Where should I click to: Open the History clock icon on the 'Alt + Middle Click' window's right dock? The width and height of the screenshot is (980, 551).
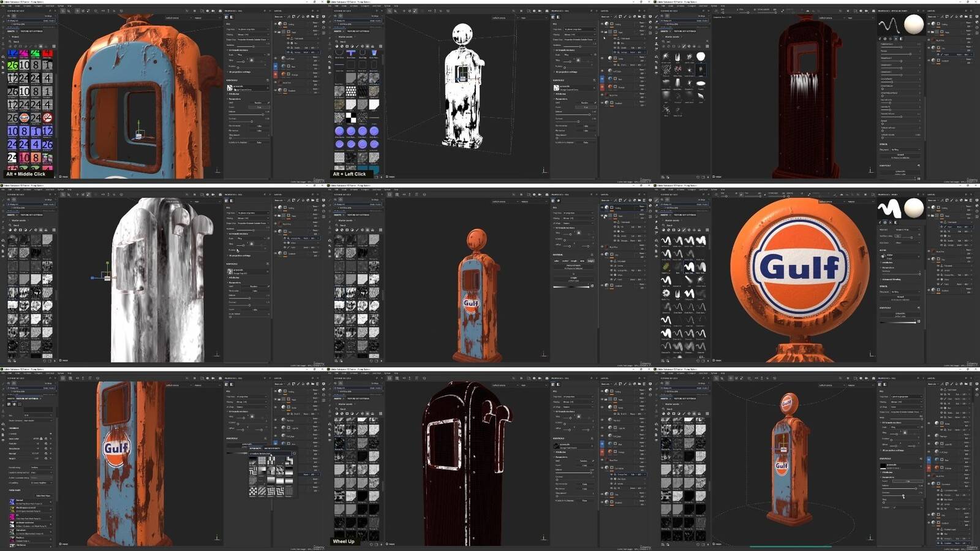click(x=323, y=28)
